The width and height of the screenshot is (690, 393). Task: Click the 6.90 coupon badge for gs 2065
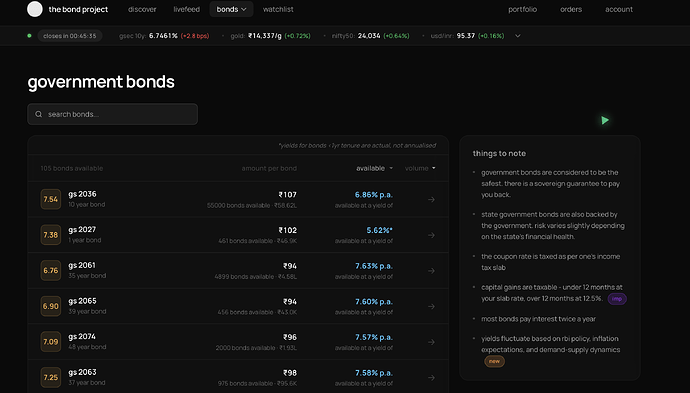[51, 306]
